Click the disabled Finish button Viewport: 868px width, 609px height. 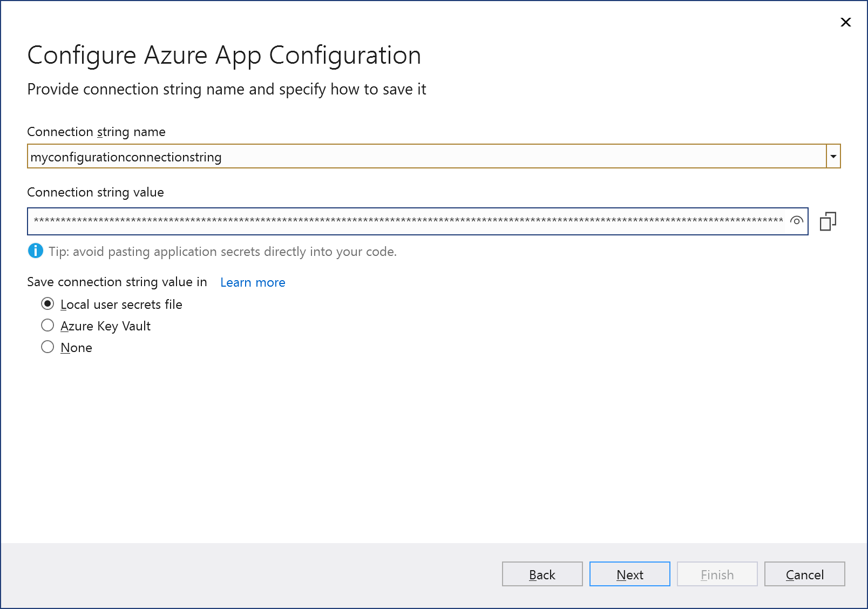click(x=716, y=574)
